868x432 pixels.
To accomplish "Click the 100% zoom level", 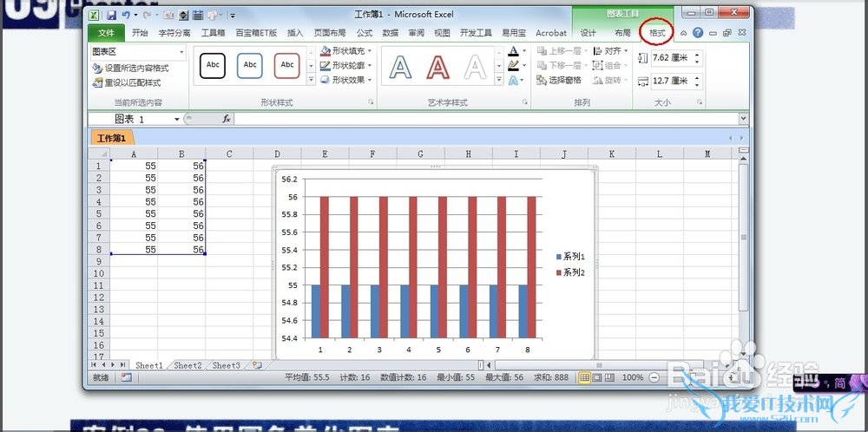I will point(633,377).
